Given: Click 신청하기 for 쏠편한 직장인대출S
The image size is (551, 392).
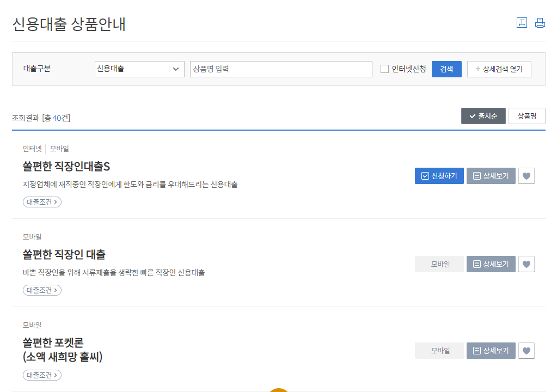Looking at the screenshot, I should pos(439,176).
